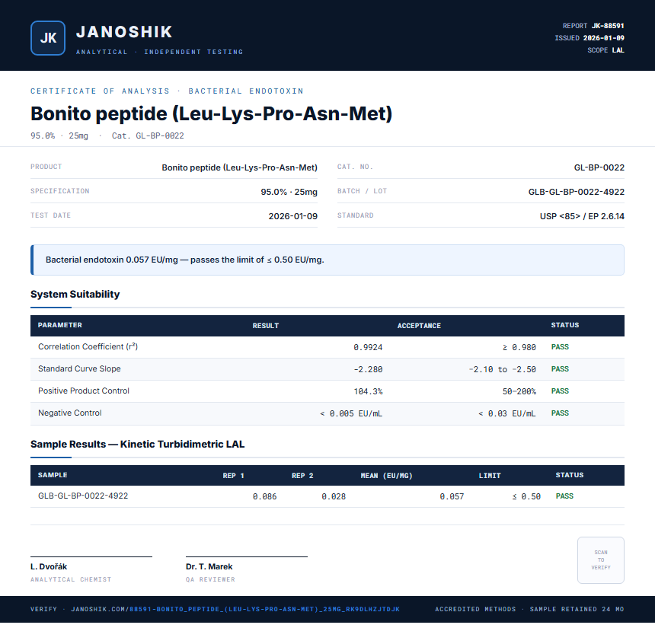Click the ≥ 0.980 acceptance value
This screenshot has height=644, width=655.
tap(519, 347)
